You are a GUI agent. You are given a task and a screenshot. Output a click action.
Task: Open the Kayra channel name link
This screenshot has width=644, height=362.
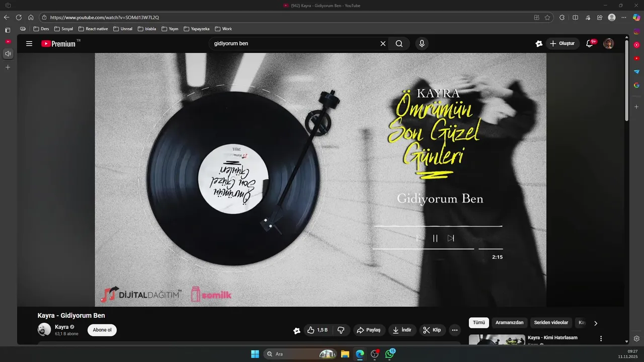(61, 327)
